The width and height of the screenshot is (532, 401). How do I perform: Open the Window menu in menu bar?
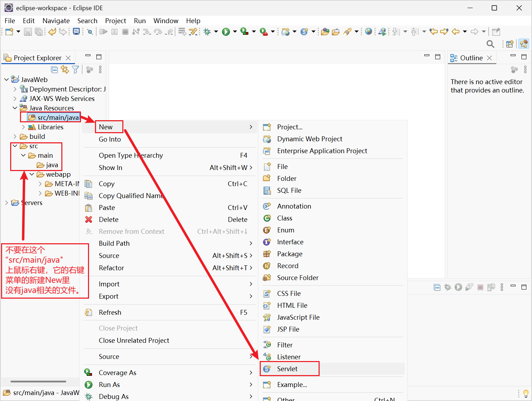166,21
